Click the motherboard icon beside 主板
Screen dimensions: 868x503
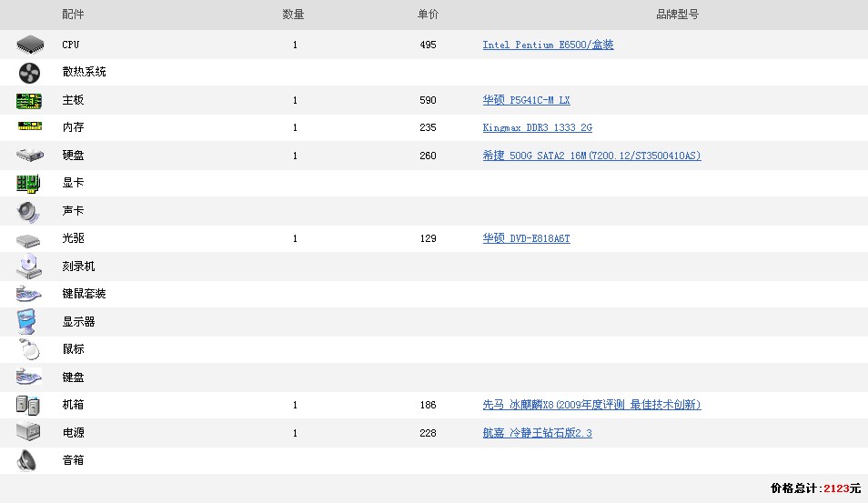pyautogui.click(x=29, y=101)
